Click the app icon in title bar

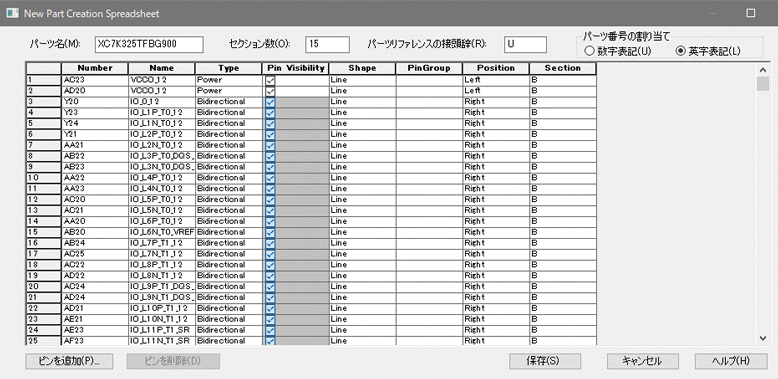coord(12,13)
